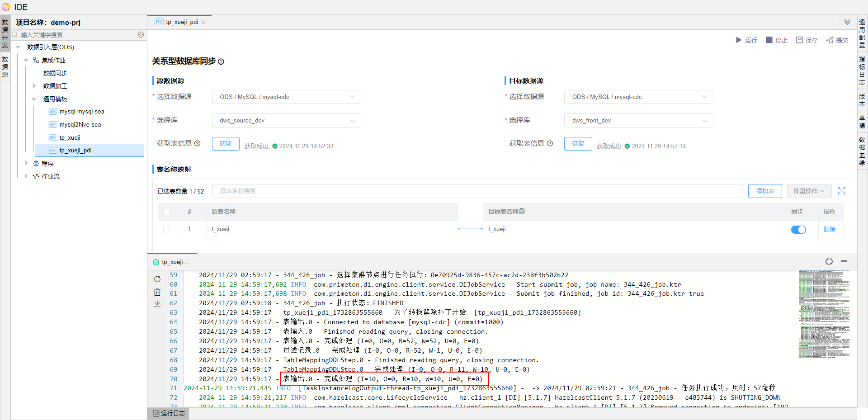This screenshot has height=420, width=868.
Task: Click the Run (运行) play icon
Action: [x=739, y=40]
